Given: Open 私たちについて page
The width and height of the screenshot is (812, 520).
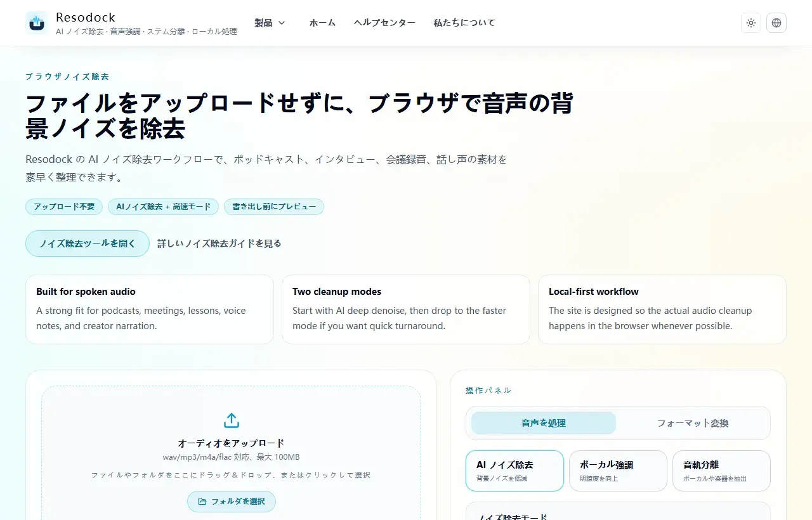Looking at the screenshot, I should tap(464, 23).
